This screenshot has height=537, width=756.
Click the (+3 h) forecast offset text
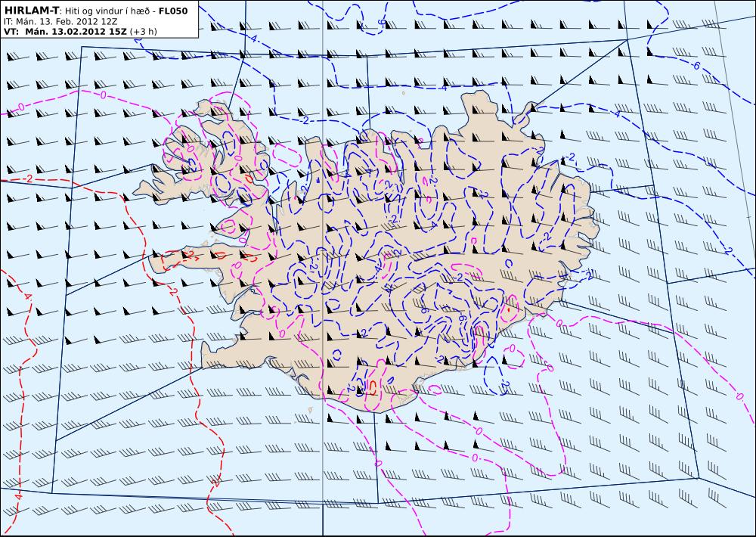(143, 32)
